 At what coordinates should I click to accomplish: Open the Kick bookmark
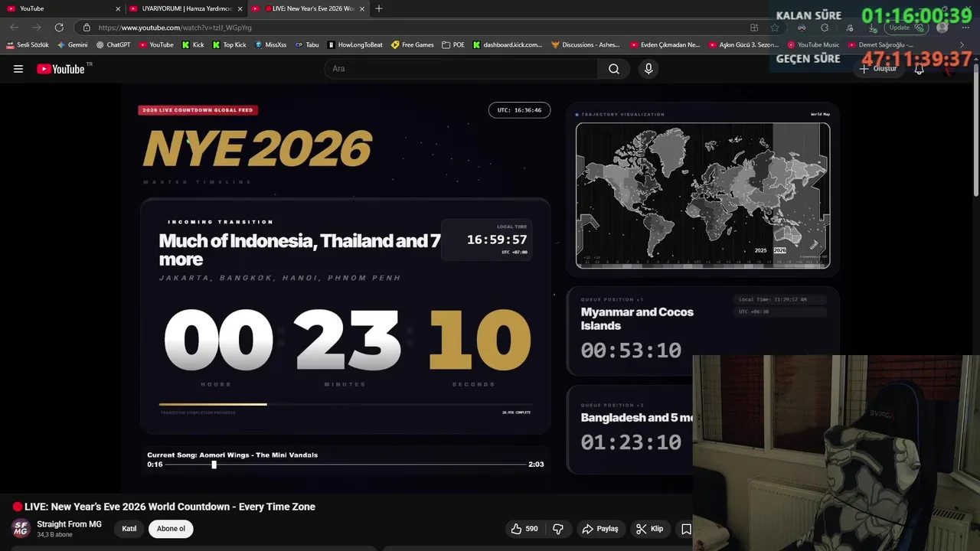(193, 45)
